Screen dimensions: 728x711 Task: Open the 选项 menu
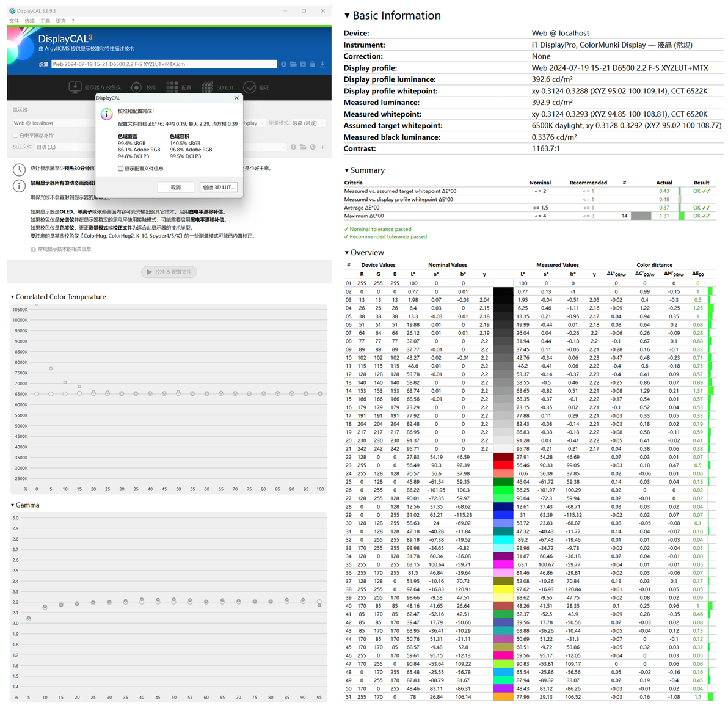(x=30, y=21)
